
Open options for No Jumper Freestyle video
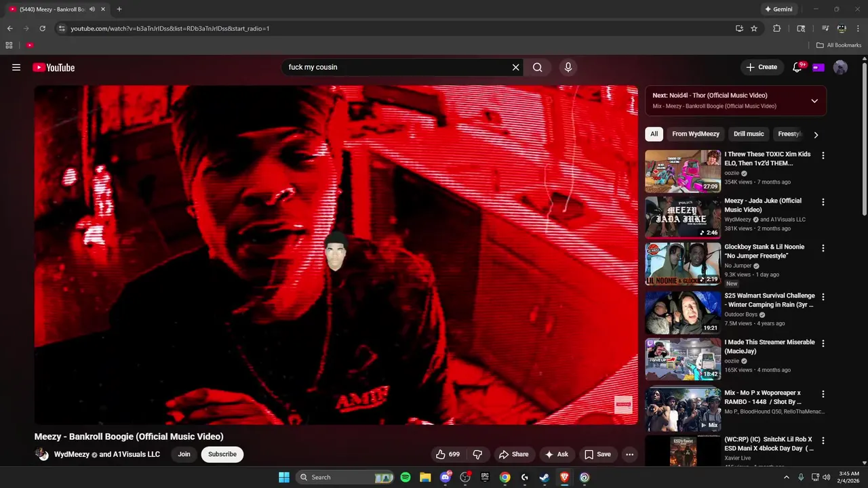pos(823,248)
